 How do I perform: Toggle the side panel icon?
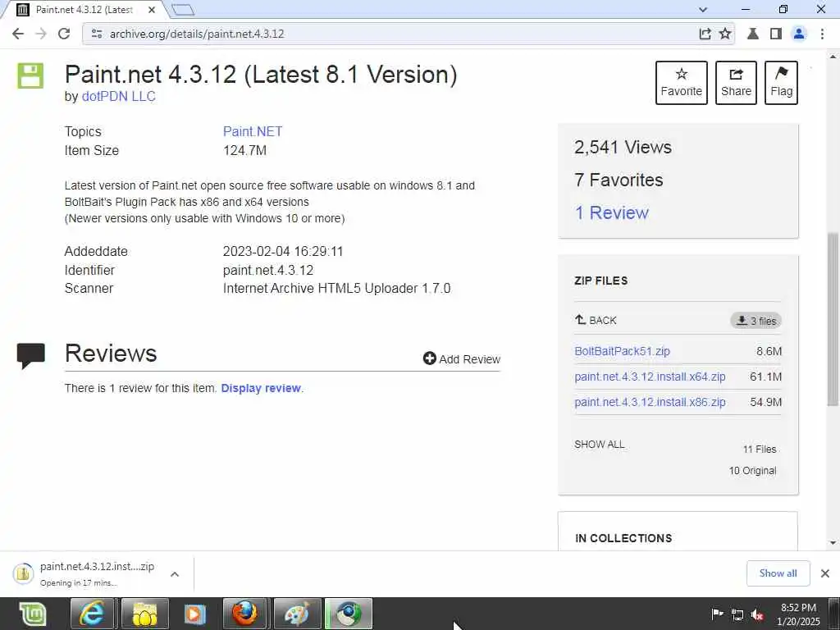coord(776,34)
